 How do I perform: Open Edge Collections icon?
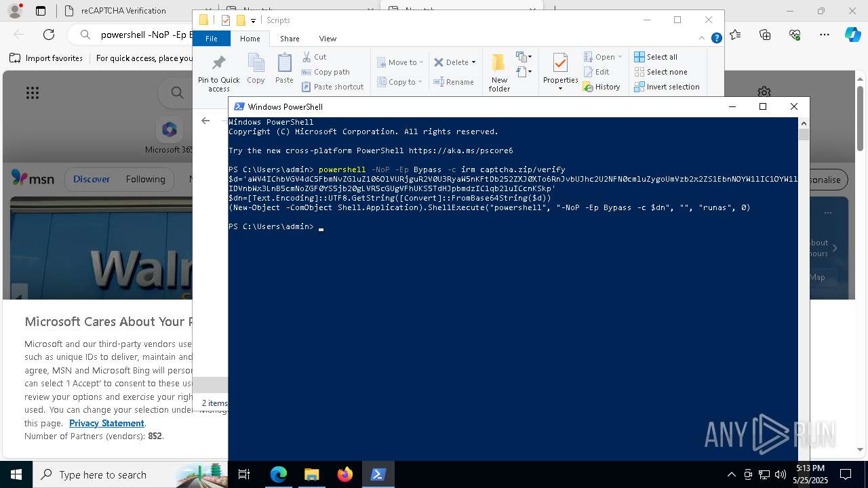coord(766,35)
